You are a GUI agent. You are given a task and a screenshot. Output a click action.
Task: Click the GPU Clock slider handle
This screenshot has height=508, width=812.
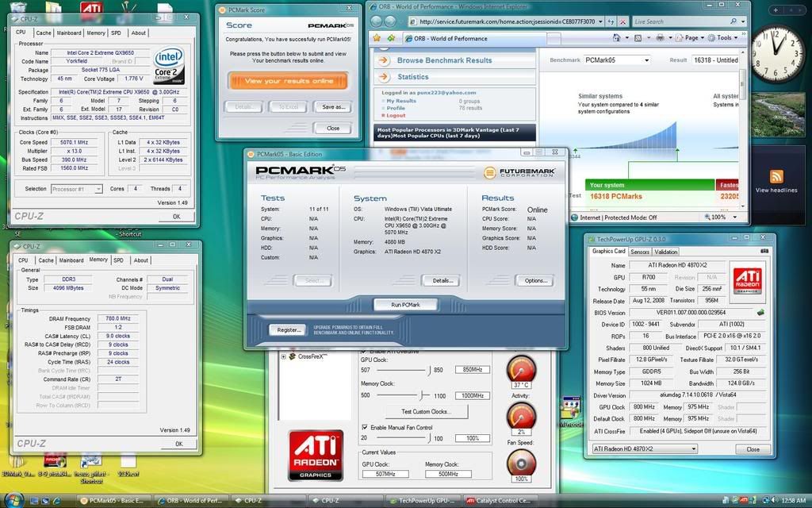point(429,370)
